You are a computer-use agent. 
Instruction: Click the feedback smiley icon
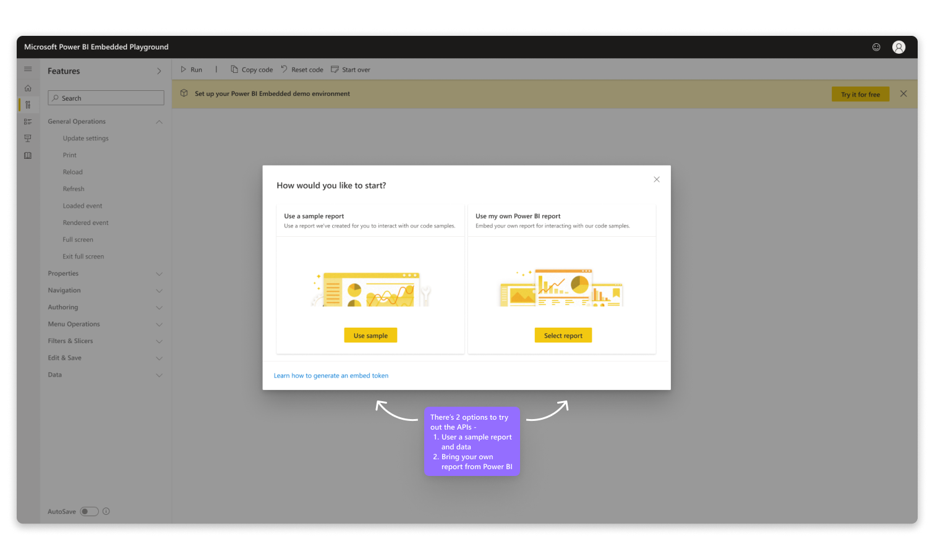coord(876,47)
